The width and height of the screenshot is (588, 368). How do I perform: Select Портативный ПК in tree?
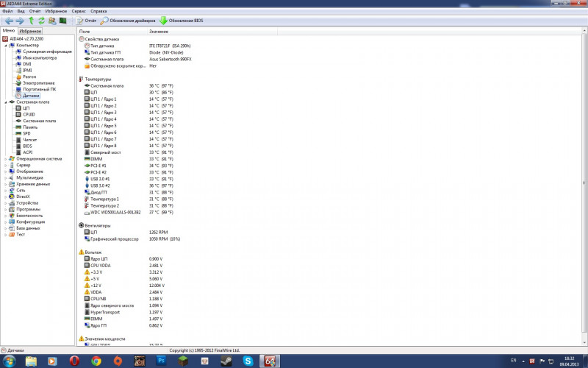[x=40, y=89]
